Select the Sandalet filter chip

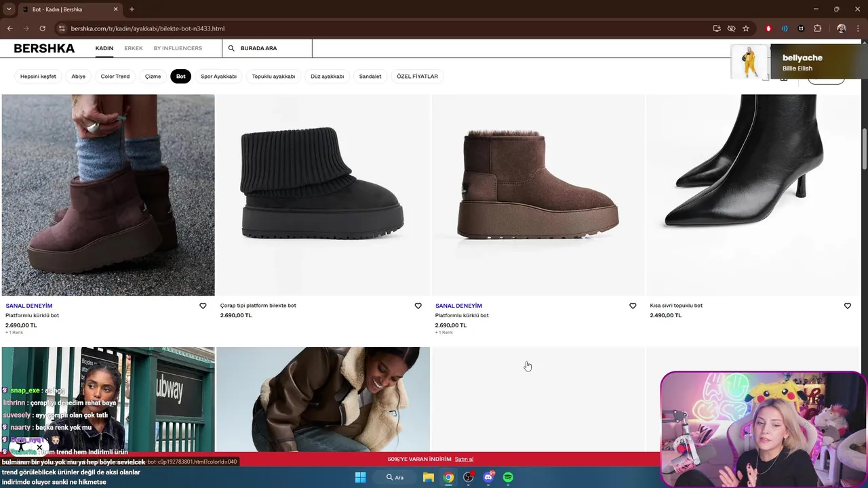pos(370,77)
